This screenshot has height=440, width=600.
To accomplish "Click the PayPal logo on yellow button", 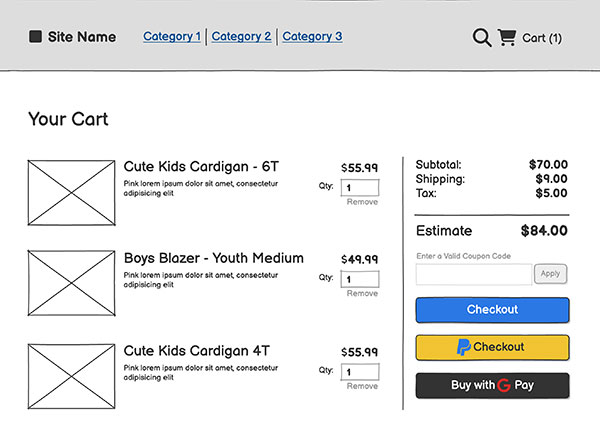I will point(464,347).
